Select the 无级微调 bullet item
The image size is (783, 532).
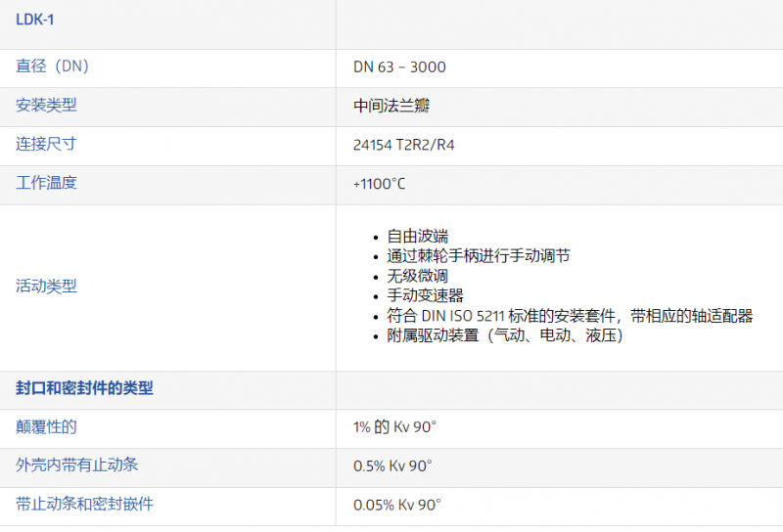click(x=417, y=276)
